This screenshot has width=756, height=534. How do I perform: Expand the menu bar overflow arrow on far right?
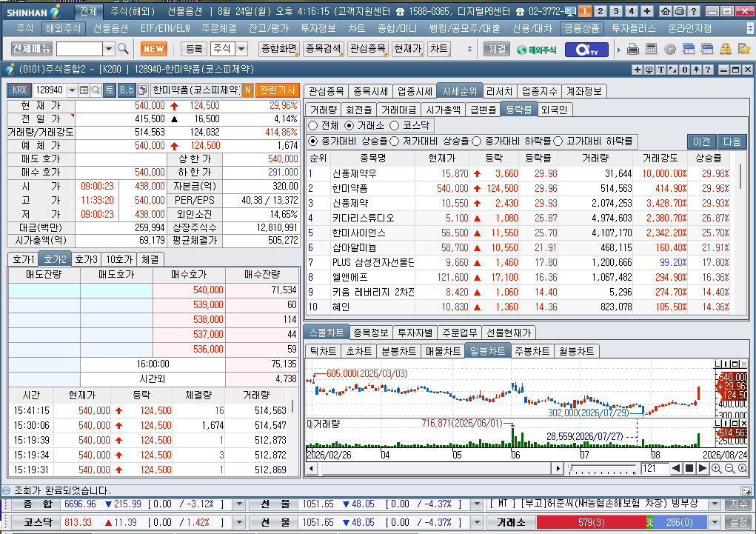pyautogui.click(x=750, y=28)
